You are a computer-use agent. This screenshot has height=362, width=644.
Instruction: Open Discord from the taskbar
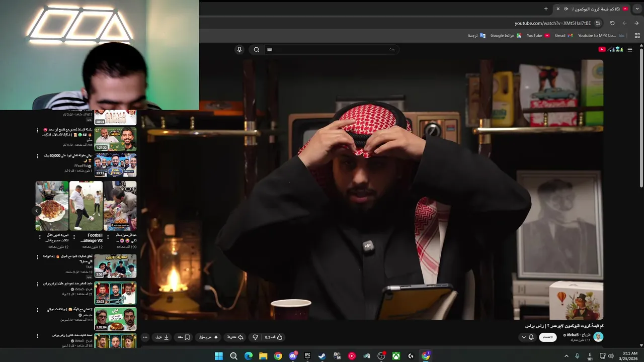[x=293, y=356]
